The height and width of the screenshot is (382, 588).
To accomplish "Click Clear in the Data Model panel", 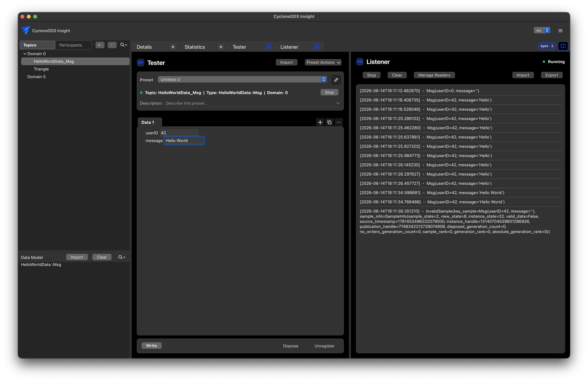I will point(101,257).
